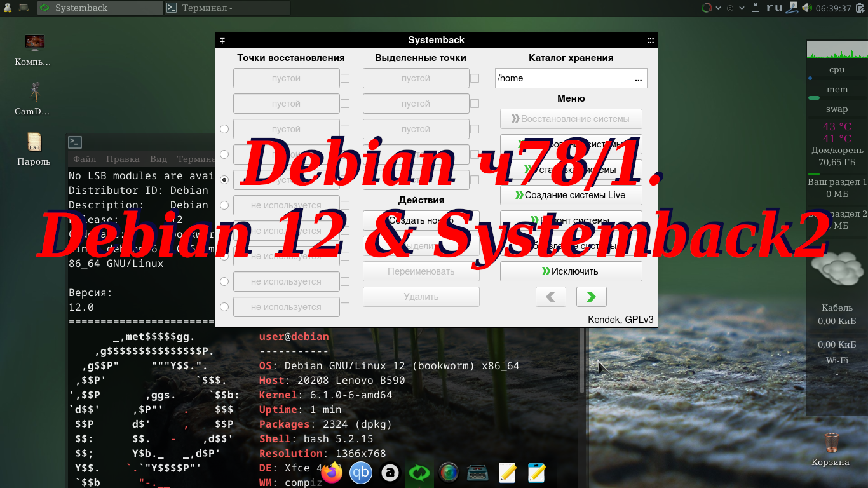This screenshot has width=868, height=488.
Task: Click the battery power tray icon
Action: (860, 8)
